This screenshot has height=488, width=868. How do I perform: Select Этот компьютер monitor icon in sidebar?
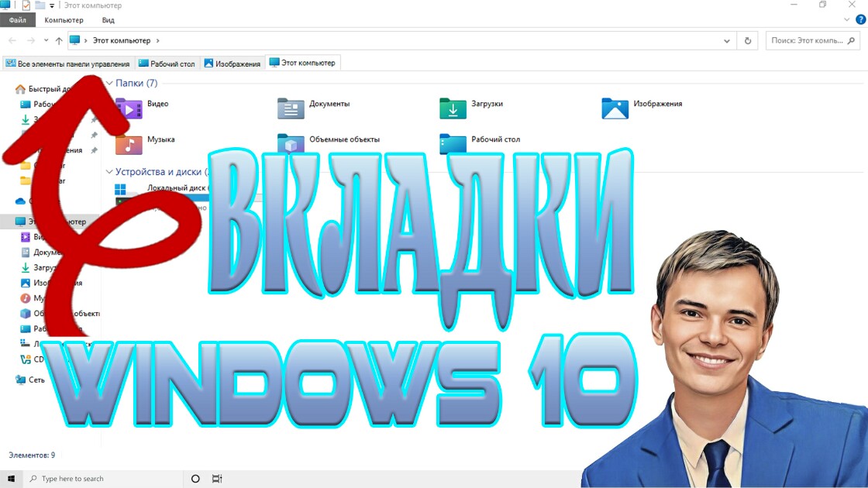[x=20, y=222]
